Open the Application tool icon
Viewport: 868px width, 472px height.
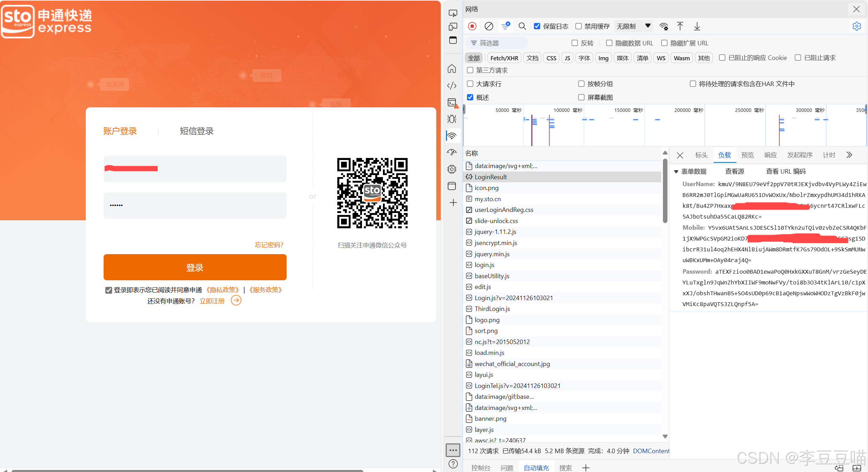point(452,186)
